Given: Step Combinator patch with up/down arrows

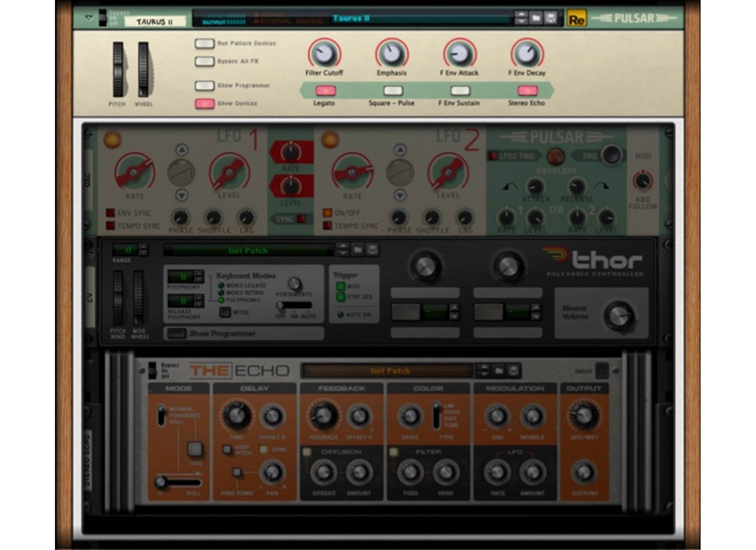Looking at the screenshot, I should click(x=521, y=18).
